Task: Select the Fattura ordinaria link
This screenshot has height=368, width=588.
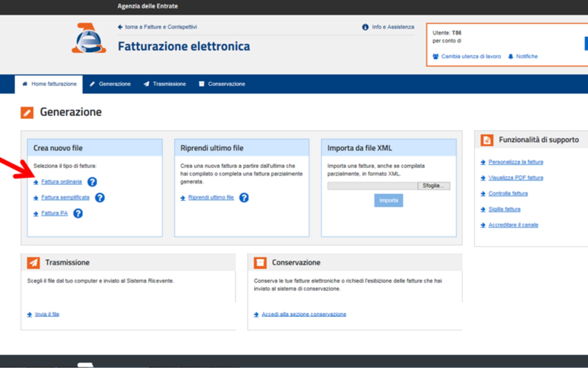Action: pos(61,182)
